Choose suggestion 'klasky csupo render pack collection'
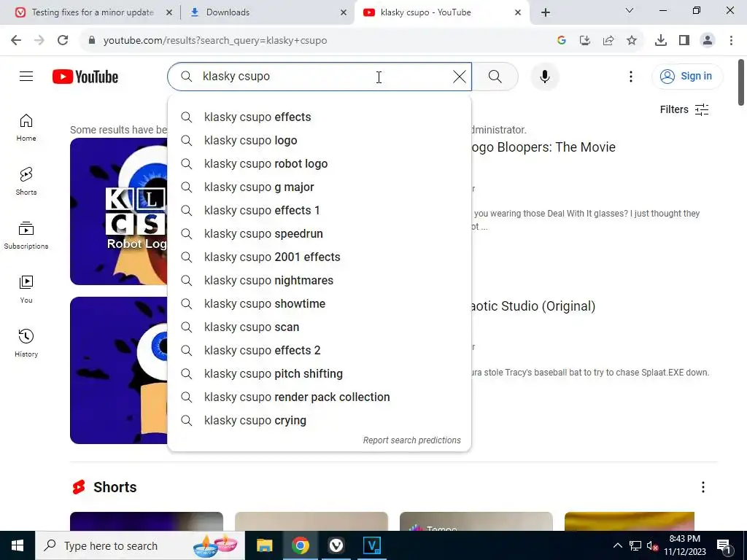 coord(320,397)
